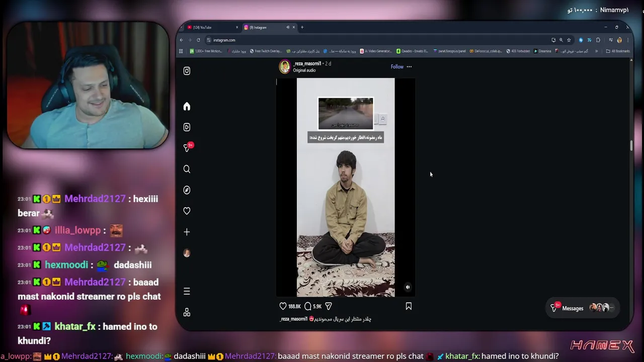This screenshot has height=362, width=644.
Task: Click hexmoodi username in chat
Action: [x=66, y=265]
